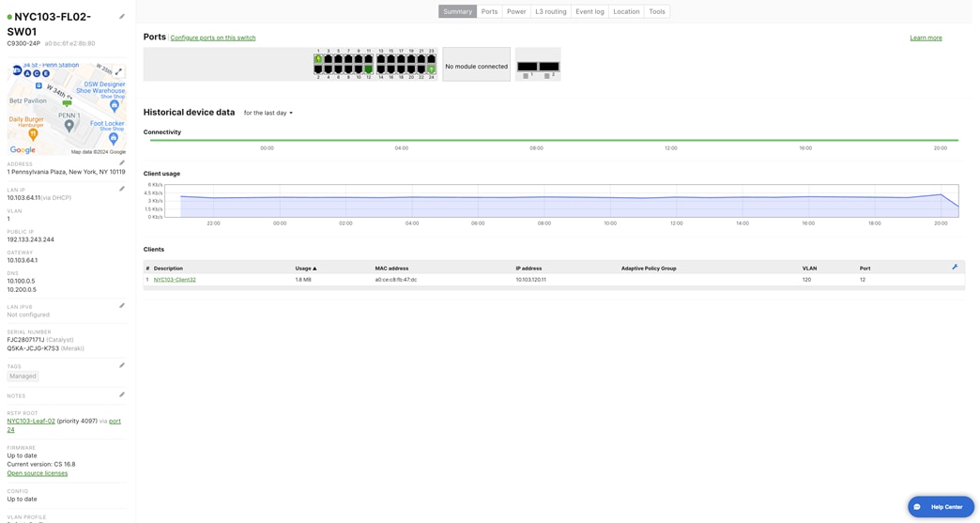This screenshot has width=980, height=523.
Task: Click the Client usage graph area
Action: point(561,201)
